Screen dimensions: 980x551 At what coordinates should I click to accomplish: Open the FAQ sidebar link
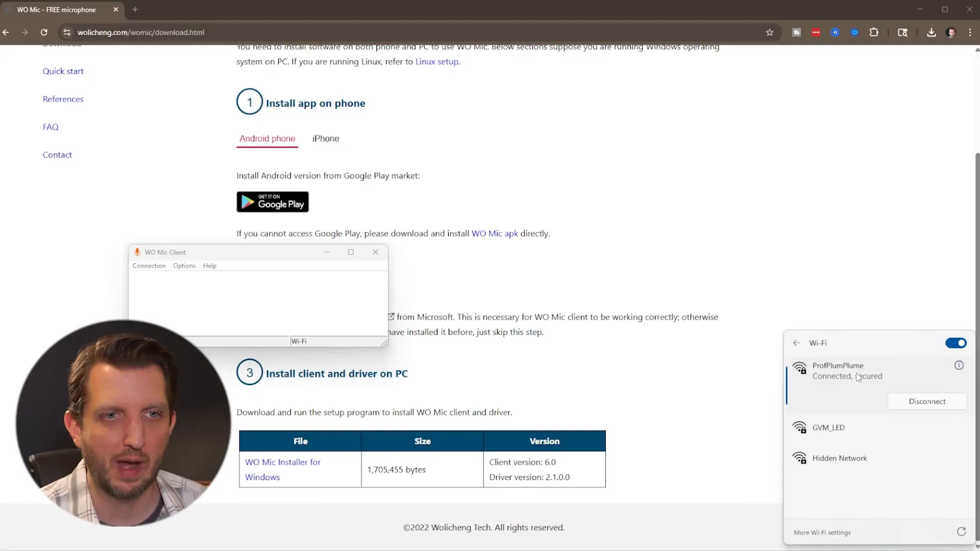point(51,127)
